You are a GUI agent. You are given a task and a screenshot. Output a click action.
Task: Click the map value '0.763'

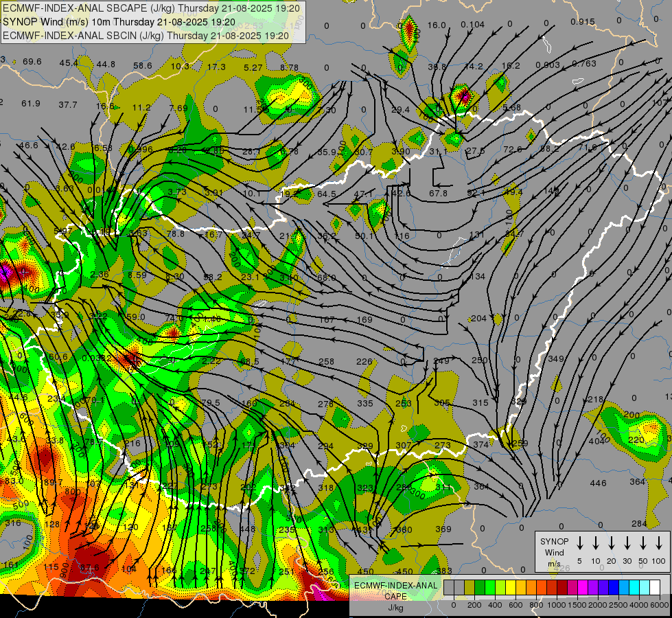point(584,63)
